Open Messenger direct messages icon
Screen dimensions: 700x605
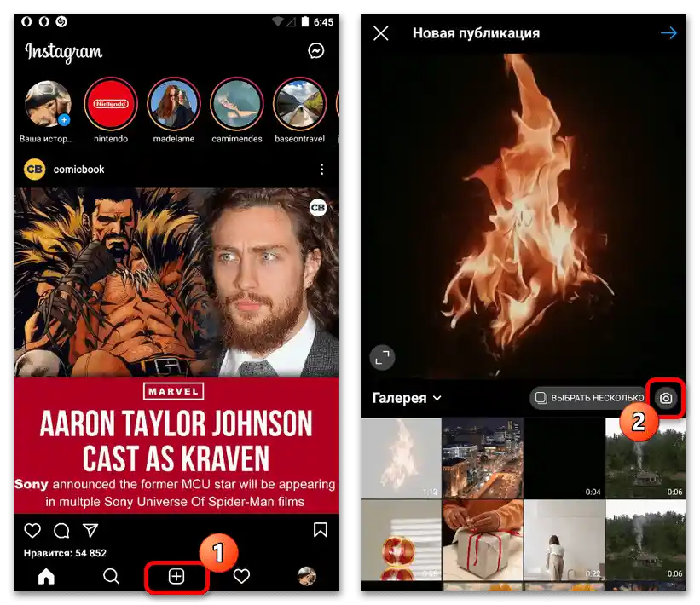(316, 51)
